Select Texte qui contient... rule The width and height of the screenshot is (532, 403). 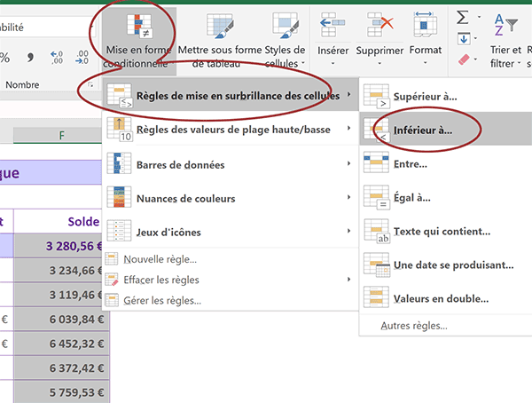446,231
